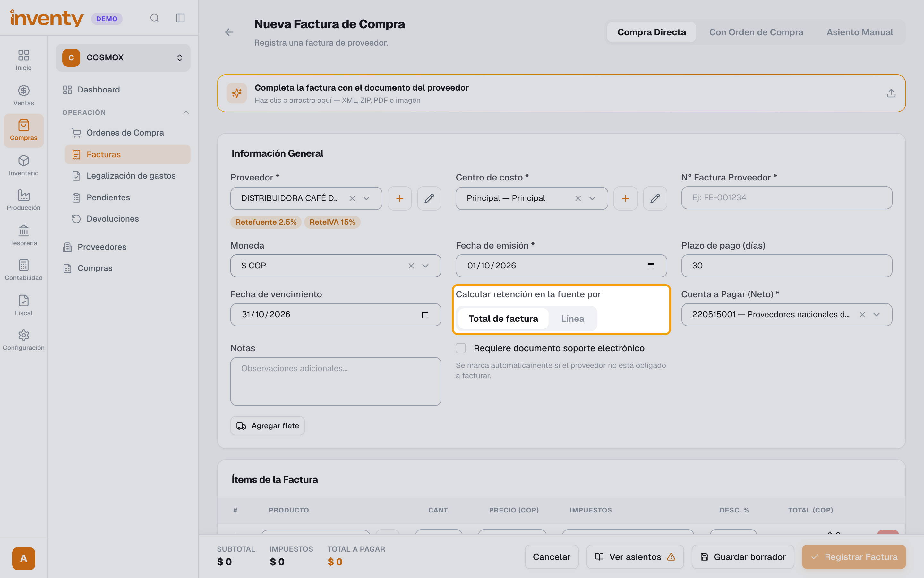This screenshot has height=578, width=924.
Task: Open the Fiscal module
Action: 24,305
